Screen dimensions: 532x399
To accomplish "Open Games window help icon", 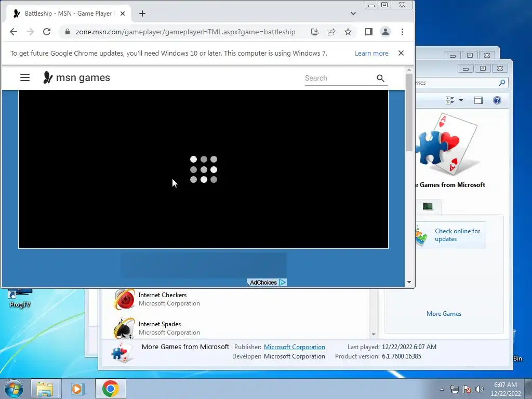I will [x=497, y=100].
